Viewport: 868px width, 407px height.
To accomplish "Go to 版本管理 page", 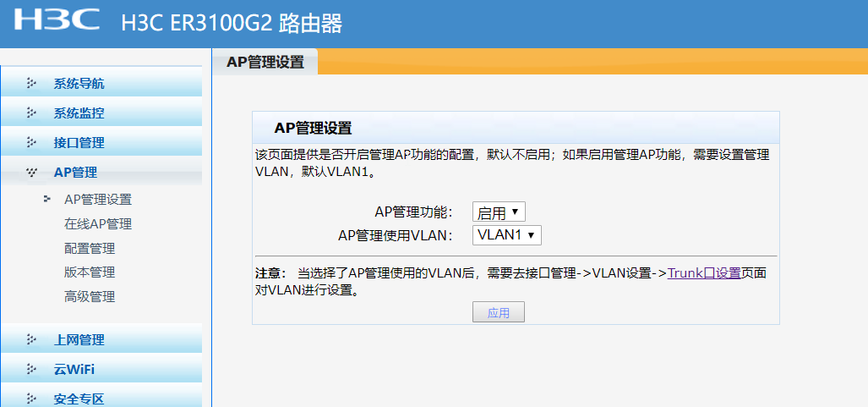I will (90, 272).
